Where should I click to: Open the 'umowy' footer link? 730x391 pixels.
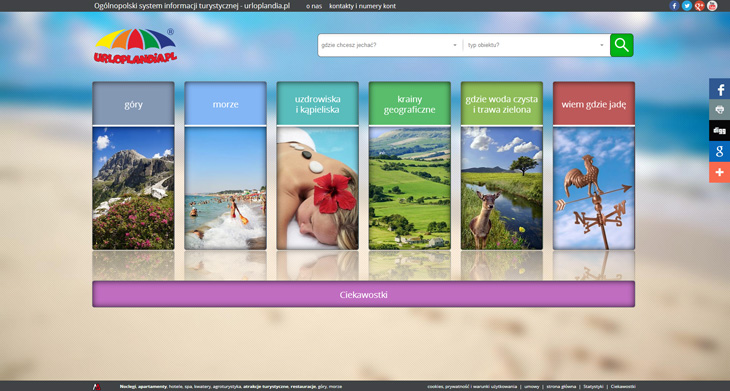point(532,386)
